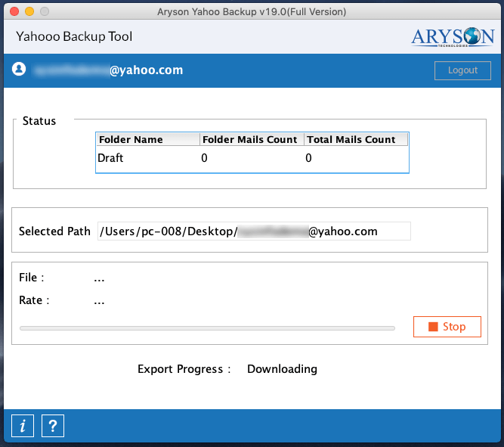504x447 pixels.
Task: Click the Export Progress label
Action: tap(184, 369)
